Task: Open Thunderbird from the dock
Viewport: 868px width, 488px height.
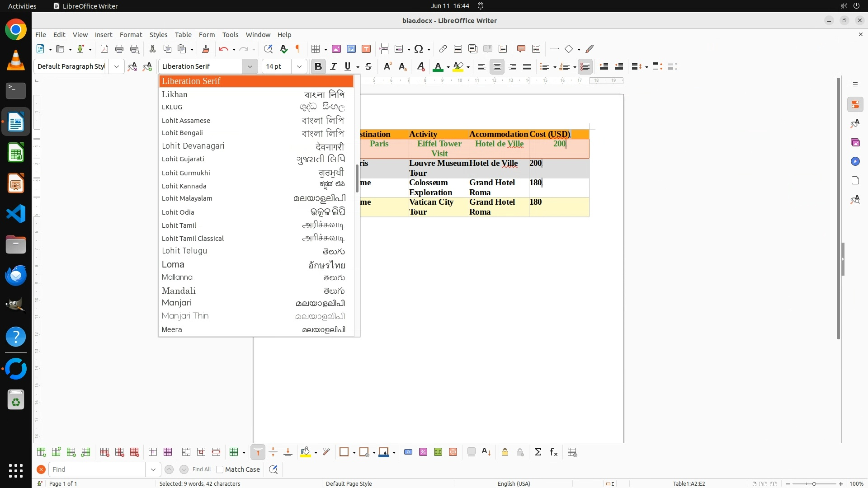Action: point(16,275)
